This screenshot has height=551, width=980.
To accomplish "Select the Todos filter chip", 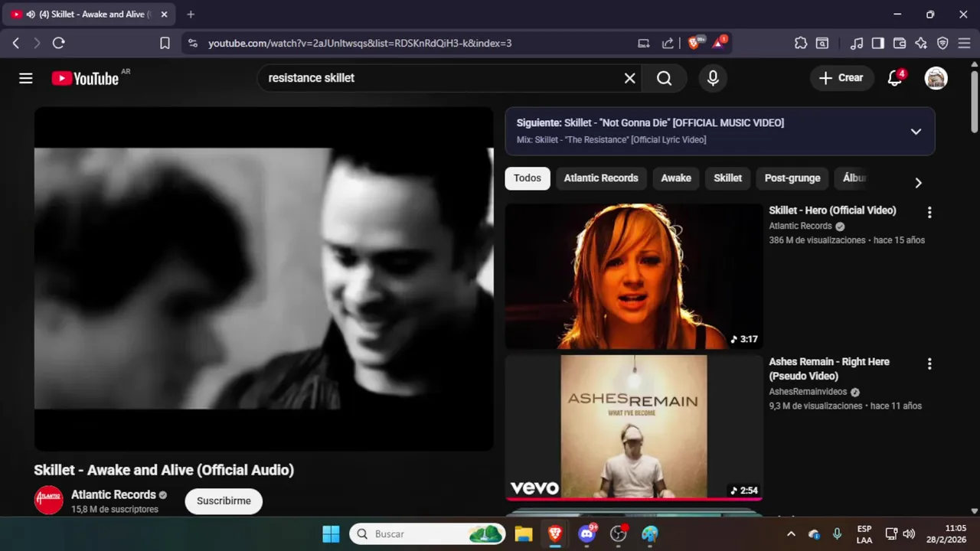I will (x=528, y=178).
